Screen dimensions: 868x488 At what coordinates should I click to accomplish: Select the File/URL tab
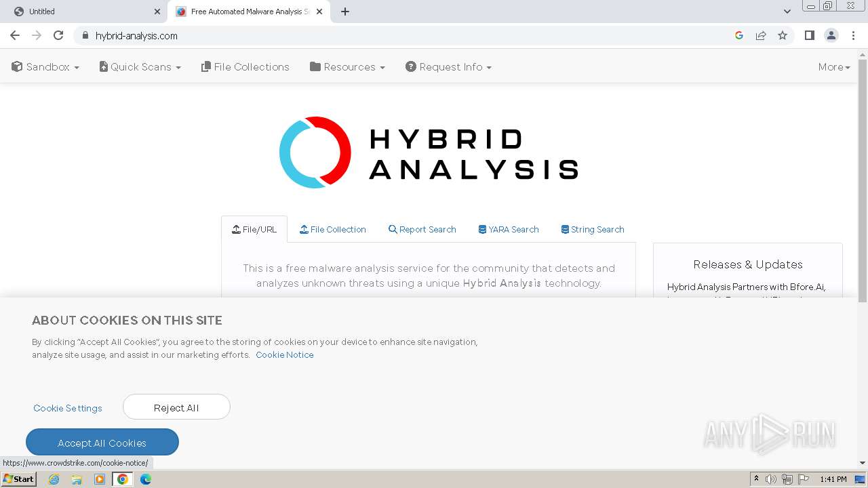[x=254, y=230]
